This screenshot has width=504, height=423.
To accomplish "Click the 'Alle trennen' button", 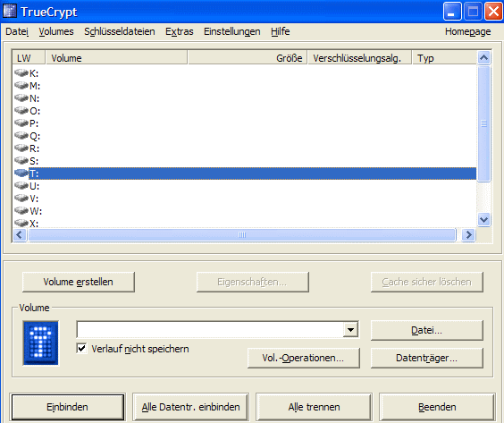I will point(314,407).
